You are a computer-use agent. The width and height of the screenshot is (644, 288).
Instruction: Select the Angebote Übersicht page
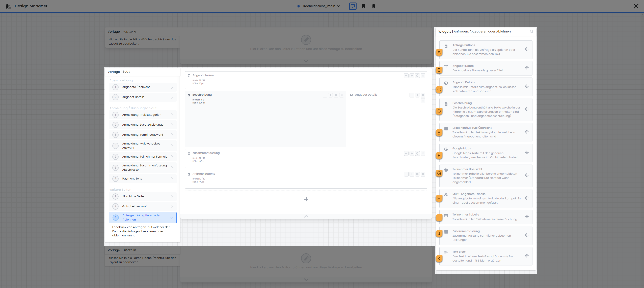pyautogui.click(x=143, y=87)
